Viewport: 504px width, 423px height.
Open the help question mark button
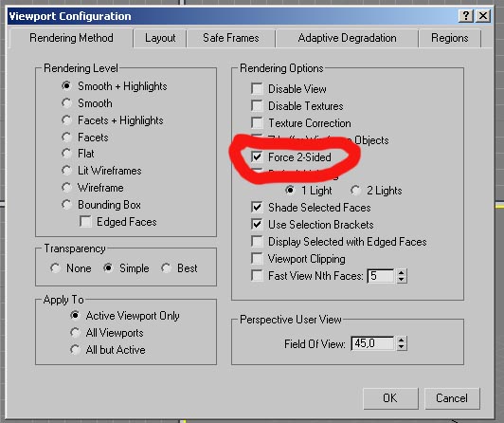(x=466, y=15)
